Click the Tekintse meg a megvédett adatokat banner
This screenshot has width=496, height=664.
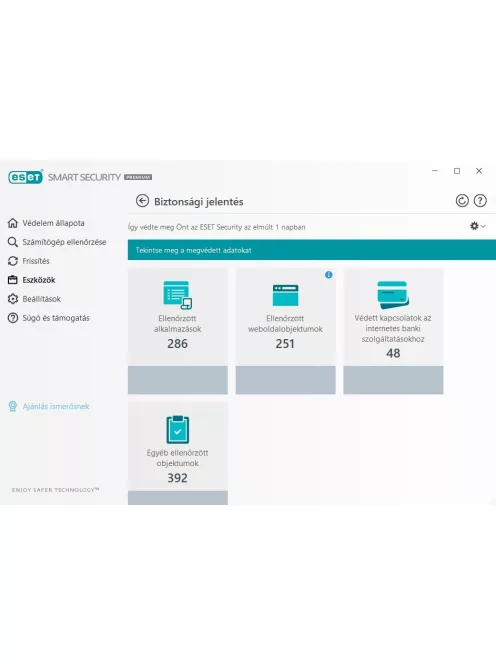coord(312,250)
